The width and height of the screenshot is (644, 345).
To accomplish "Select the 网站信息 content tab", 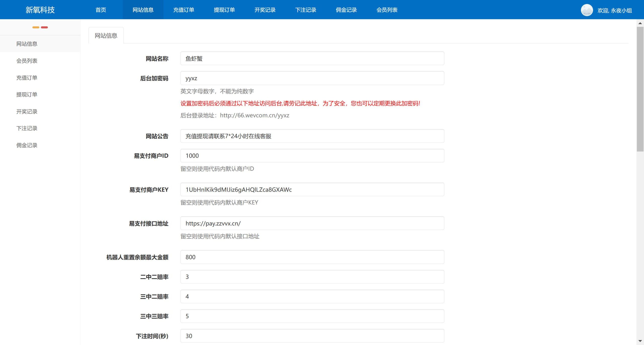I will (x=106, y=35).
